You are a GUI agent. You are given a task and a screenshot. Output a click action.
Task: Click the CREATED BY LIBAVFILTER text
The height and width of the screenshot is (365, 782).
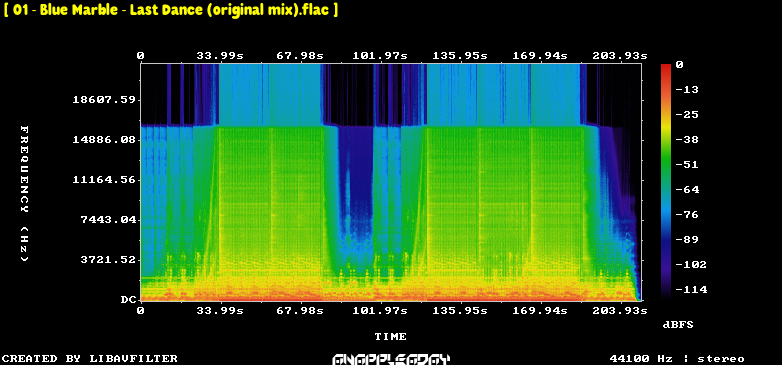[x=90, y=359]
